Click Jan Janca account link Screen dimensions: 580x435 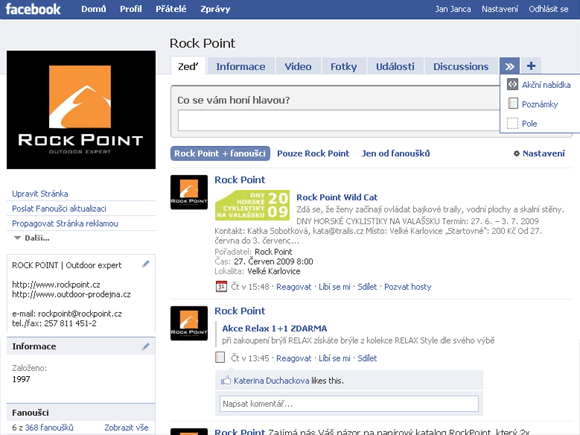(453, 9)
